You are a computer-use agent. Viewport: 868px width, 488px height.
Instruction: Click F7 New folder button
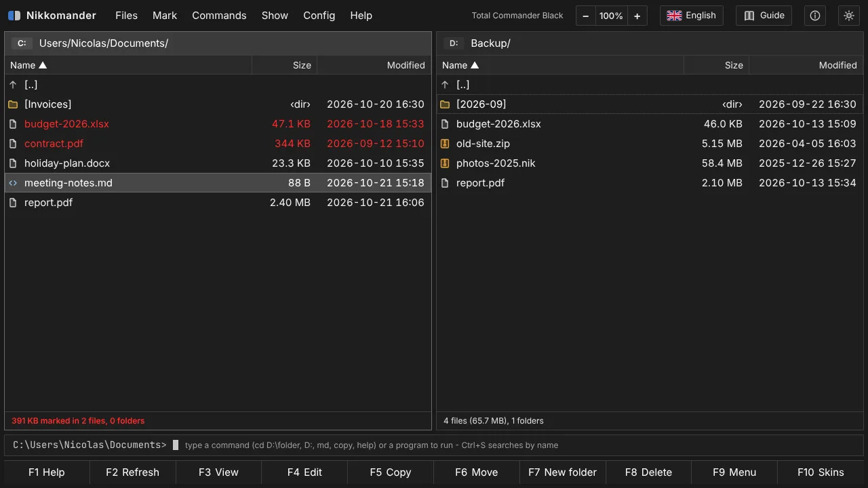point(563,472)
